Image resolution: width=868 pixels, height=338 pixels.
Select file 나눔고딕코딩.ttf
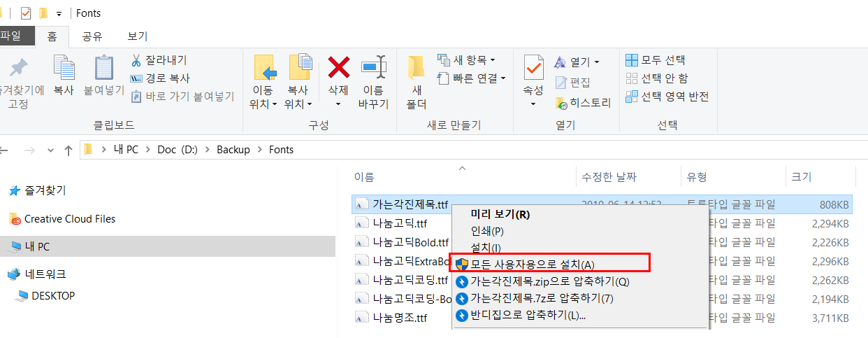click(x=410, y=281)
